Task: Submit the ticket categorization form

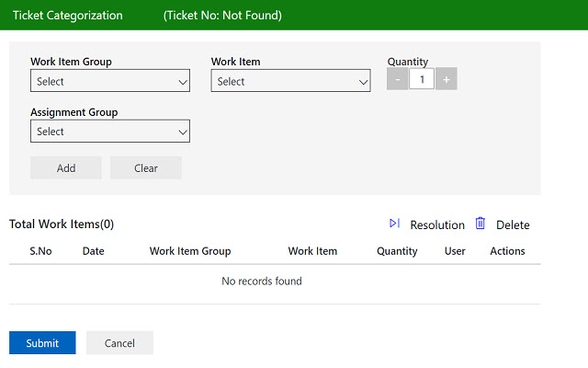Action: [x=42, y=343]
